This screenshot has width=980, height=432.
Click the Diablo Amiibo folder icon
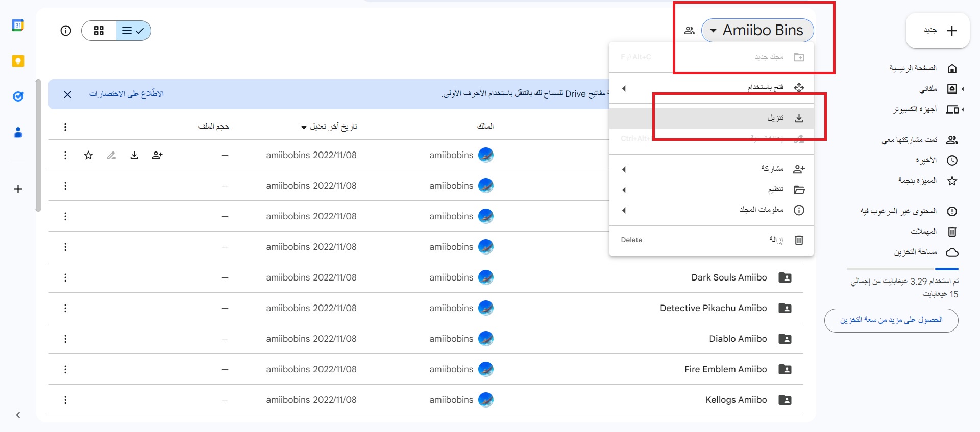click(x=785, y=339)
